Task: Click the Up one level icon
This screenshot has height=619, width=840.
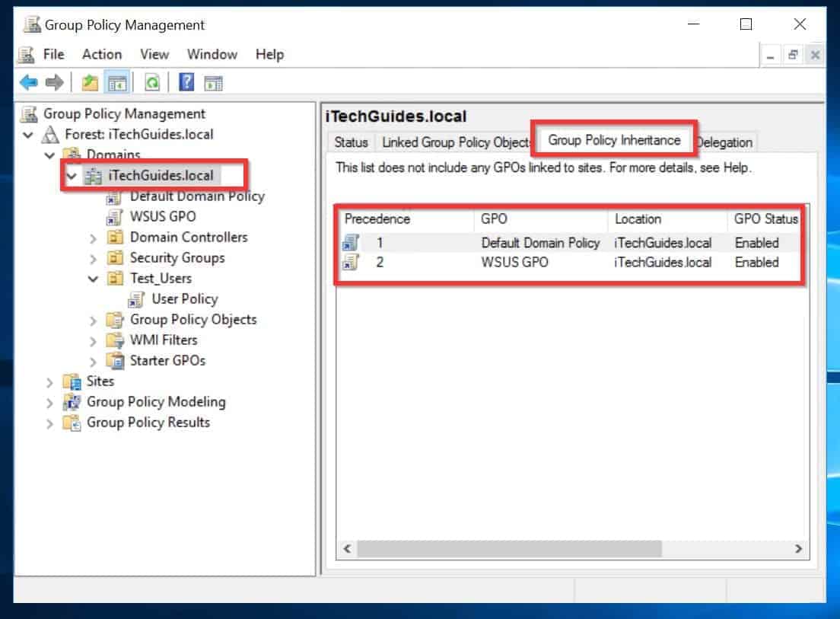Action: pos(89,82)
